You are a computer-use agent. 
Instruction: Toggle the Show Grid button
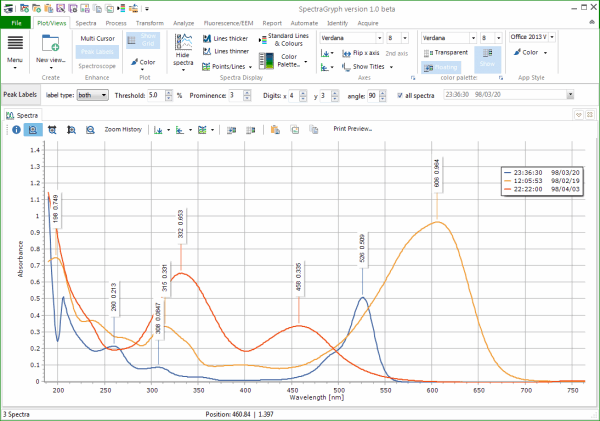[x=143, y=40]
